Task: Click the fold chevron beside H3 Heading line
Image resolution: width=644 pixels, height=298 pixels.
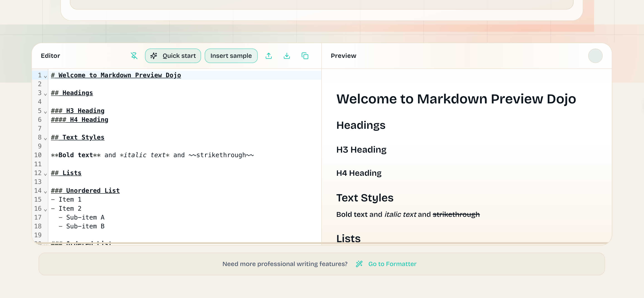Action: [45, 112]
